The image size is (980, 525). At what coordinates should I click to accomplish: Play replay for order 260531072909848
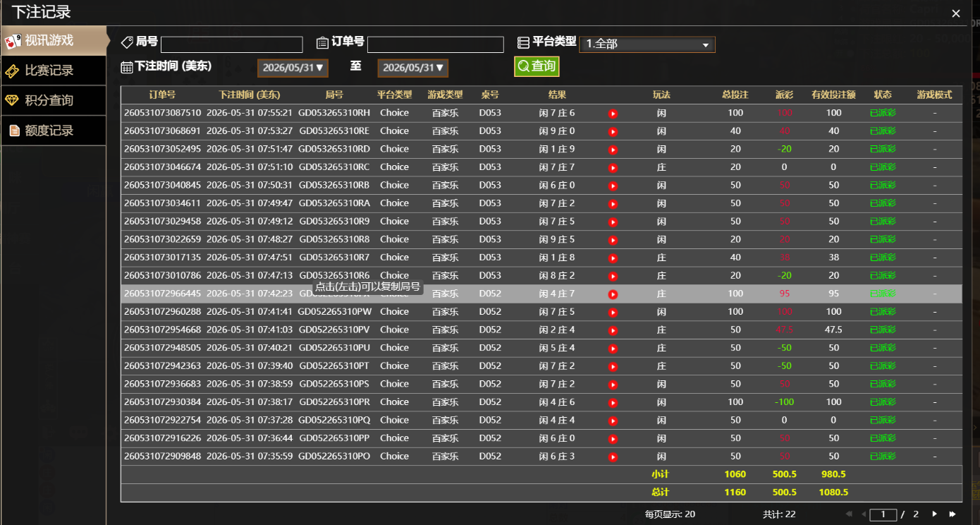coord(613,457)
